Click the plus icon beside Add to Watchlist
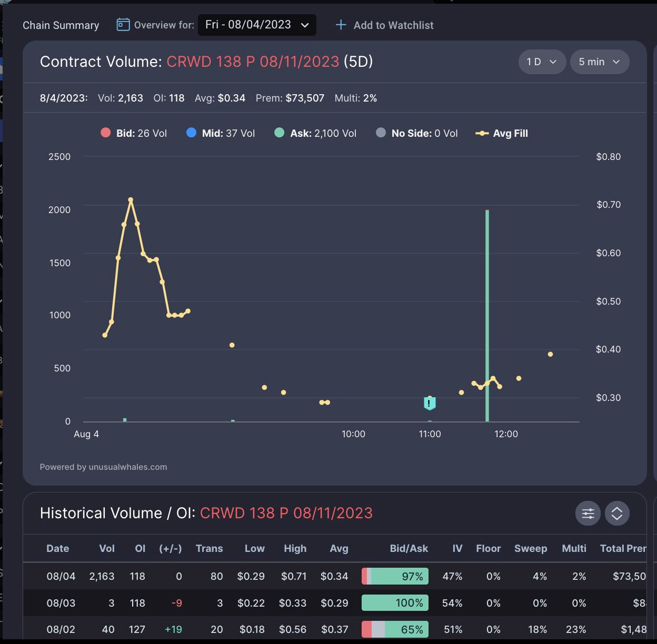Image resolution: width=657 pixels, height=644 pixels. (341, 25)
